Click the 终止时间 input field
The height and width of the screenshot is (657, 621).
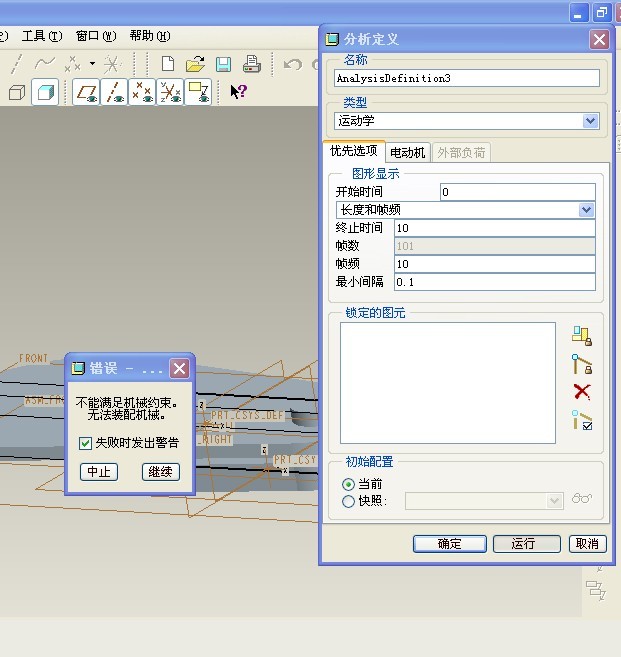click(x=495, y=228)
